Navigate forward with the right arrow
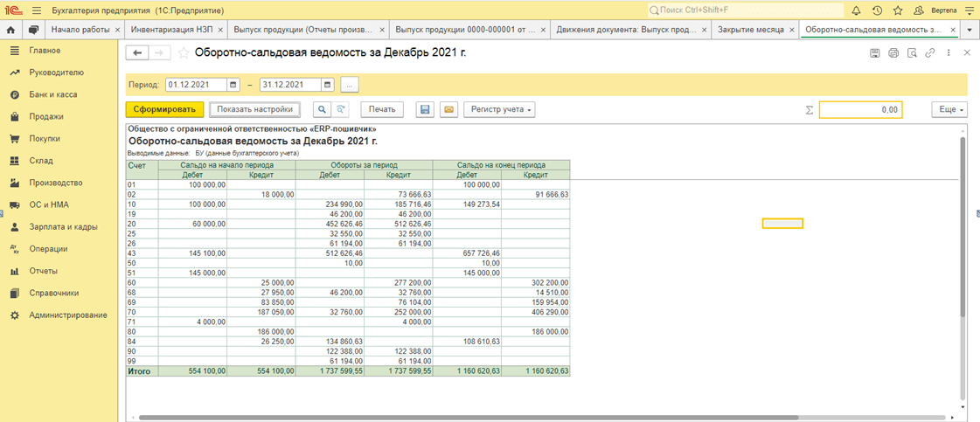This screenshot has width=980, height=422. click(x=158, y=53)
